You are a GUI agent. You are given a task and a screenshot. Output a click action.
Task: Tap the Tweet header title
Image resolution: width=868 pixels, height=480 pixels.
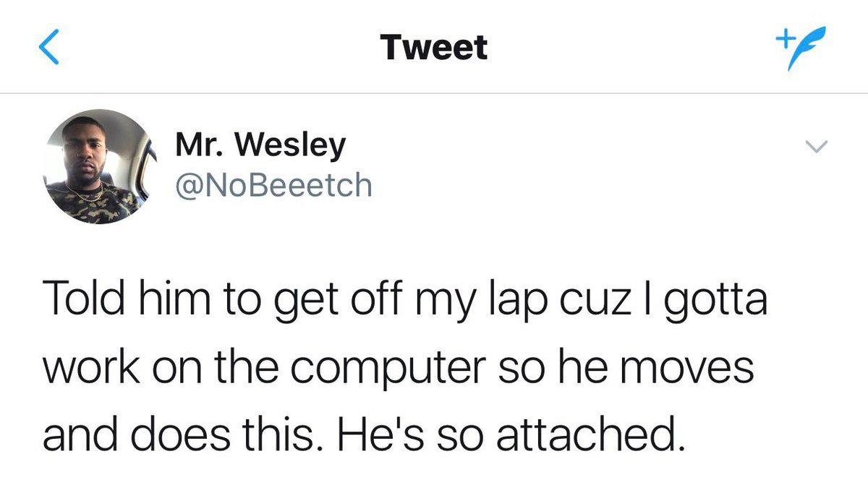click(434, 48)
